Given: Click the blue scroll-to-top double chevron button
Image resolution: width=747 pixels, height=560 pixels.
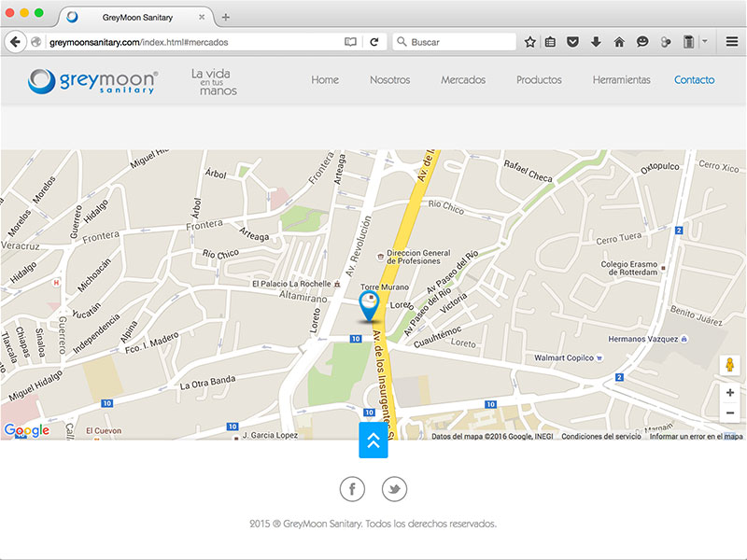Looking at the screenshot, I should pyautogui.click(x=373, y=441).
